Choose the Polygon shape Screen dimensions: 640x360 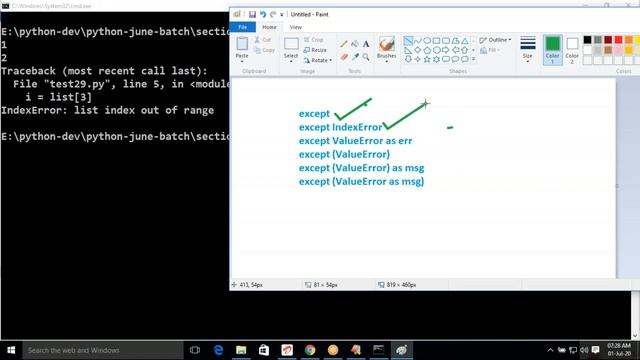(x=455, y=41)
